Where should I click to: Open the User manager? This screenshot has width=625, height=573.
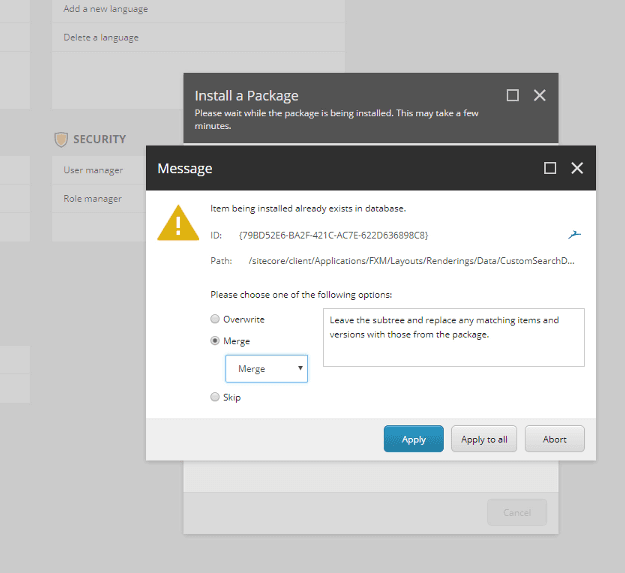pos(93,170)
